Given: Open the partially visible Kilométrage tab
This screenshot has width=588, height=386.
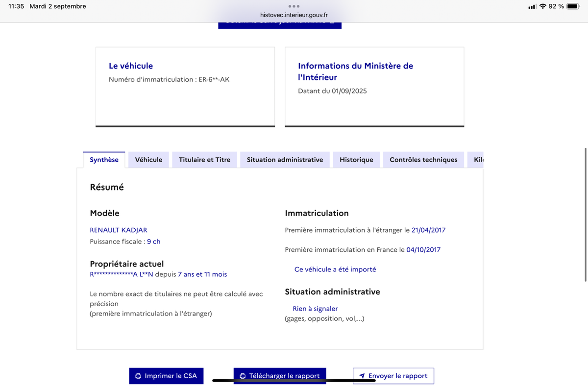Looking at the screenshot, I should (x=475, y=160).
